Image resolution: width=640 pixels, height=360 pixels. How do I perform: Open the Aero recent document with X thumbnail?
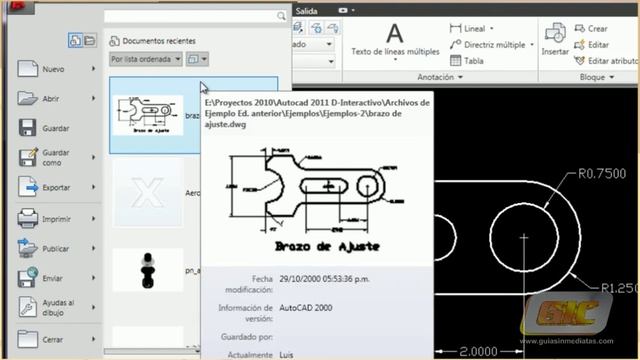click(x=148, y=192)
